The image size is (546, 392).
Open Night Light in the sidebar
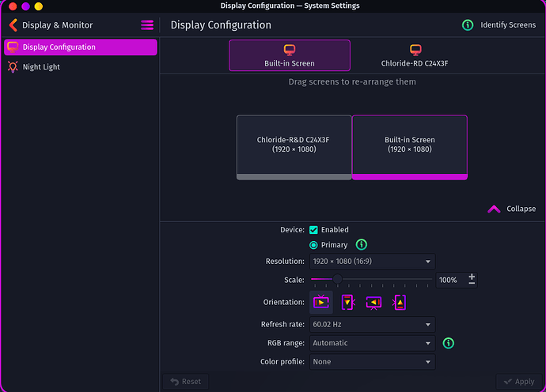click(x=41, y=67)
